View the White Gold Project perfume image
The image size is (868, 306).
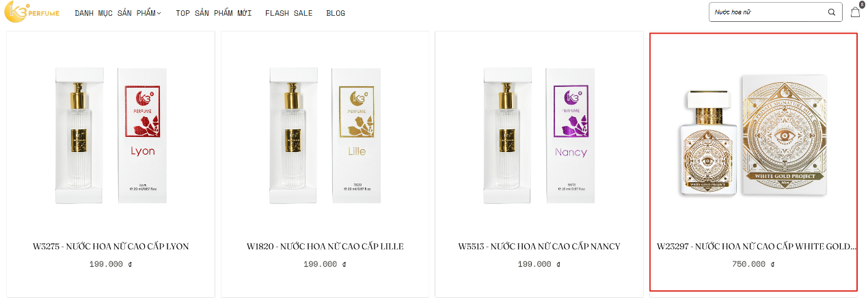coord(753,137)
